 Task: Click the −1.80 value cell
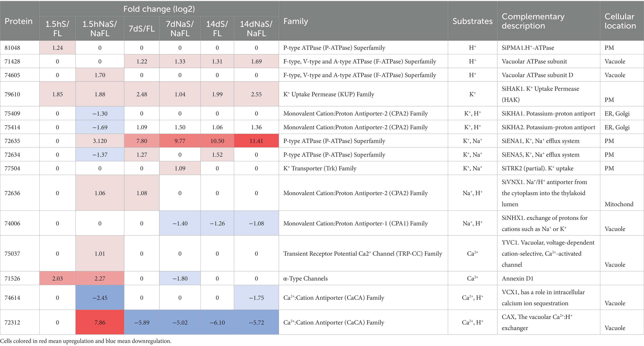click(x=180, y=278)
